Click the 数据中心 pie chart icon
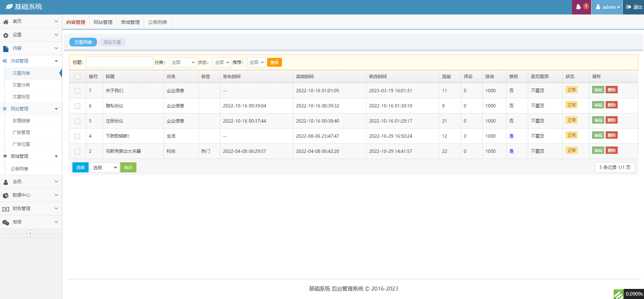This screenshot has width=644, height=299. click(x=6, y=196)
